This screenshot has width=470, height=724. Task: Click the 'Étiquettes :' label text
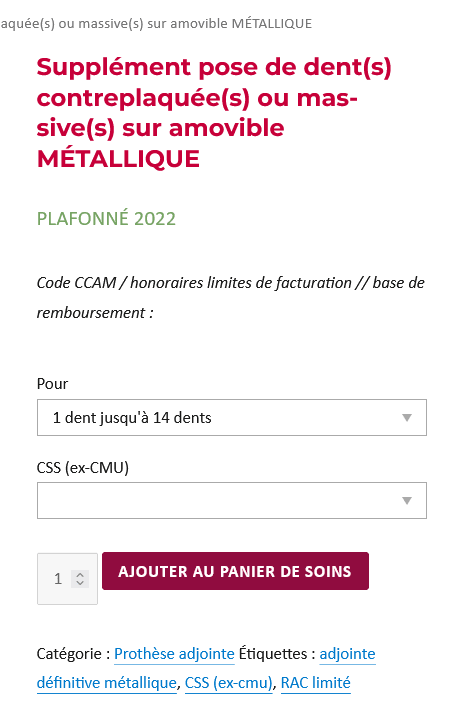click(277, 654)
